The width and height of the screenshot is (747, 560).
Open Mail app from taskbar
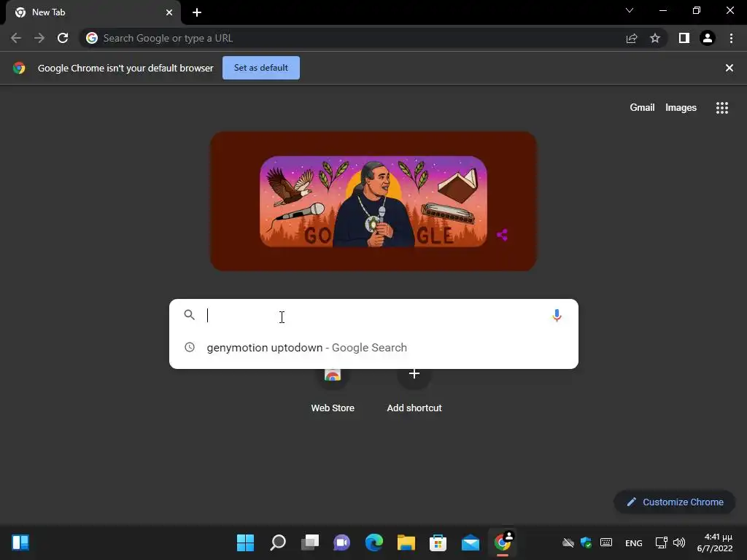click(471, 542)
